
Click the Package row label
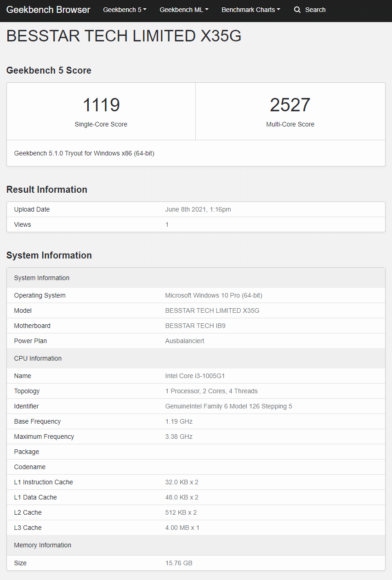(x=27, y=452)
